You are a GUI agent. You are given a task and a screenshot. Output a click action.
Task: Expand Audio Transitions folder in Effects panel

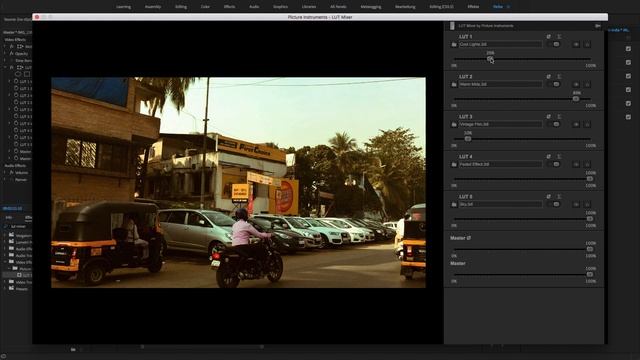tap(5, 256)
